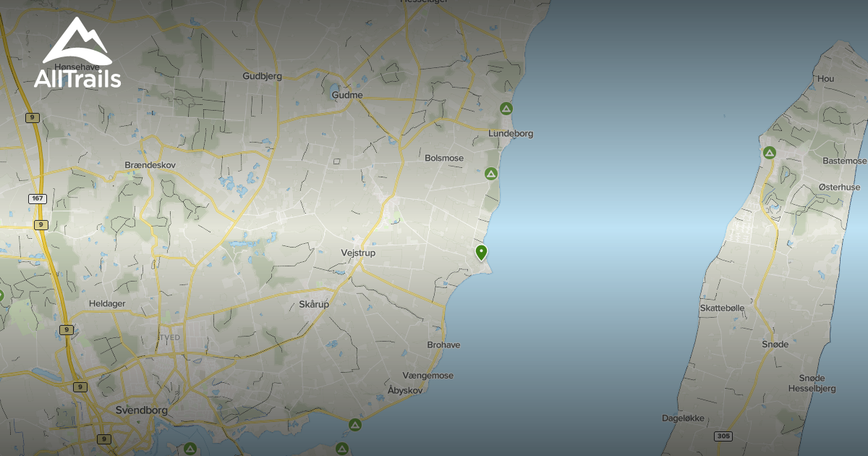The height and width of the screenshot is (456, 868).
Task: Click the Skattebølle label on the island
Action: pos(722,308)
